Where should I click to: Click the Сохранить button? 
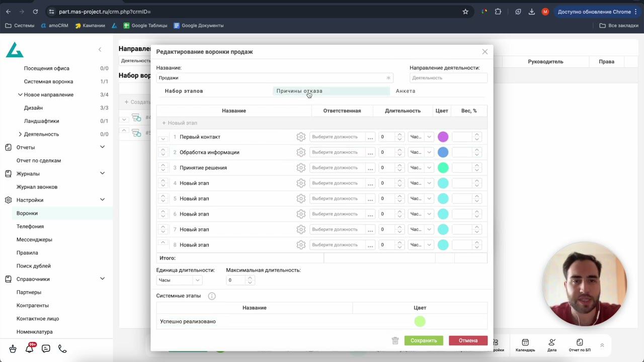coord(424,340)
